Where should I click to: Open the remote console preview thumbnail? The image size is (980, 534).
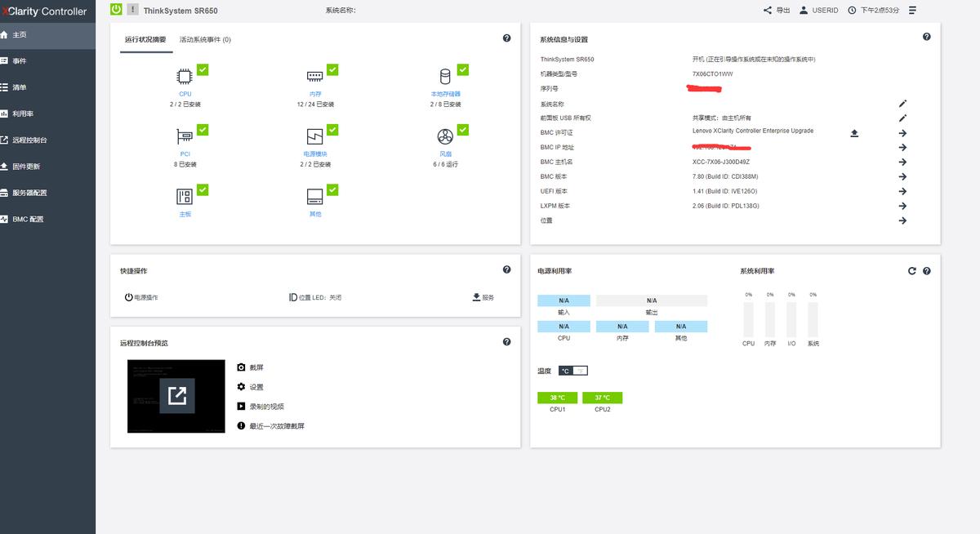click(x=176, y=396)
